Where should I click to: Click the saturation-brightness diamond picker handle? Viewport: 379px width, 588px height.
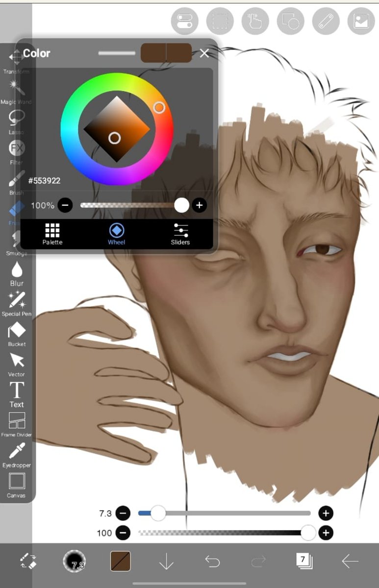coord(114,138)
